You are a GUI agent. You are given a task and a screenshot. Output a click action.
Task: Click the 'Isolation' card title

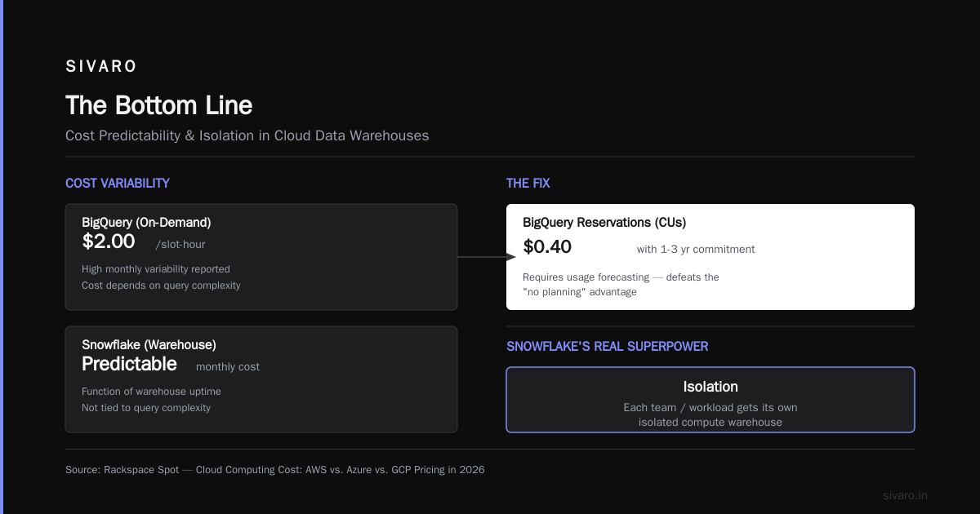click(x=710, y=387)
